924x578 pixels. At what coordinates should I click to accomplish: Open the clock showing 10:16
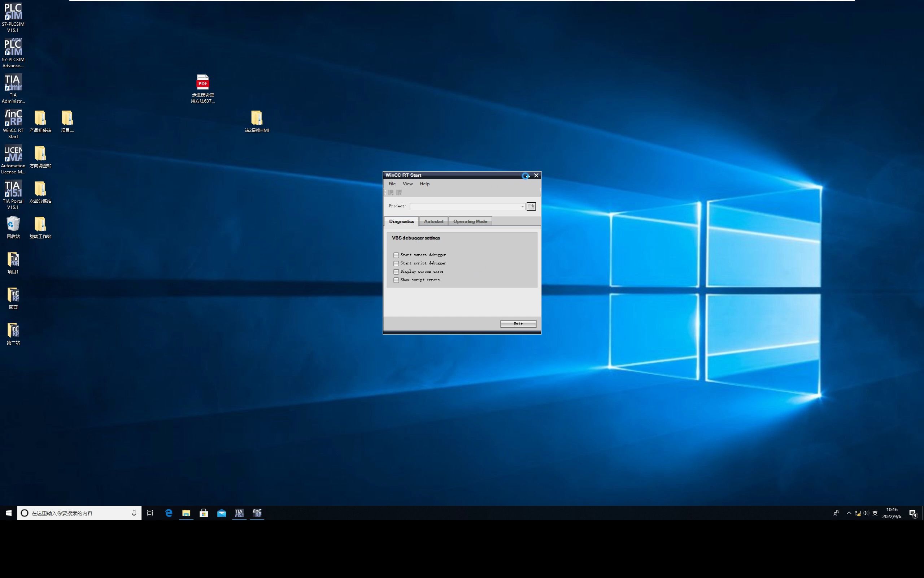[892, 513]
